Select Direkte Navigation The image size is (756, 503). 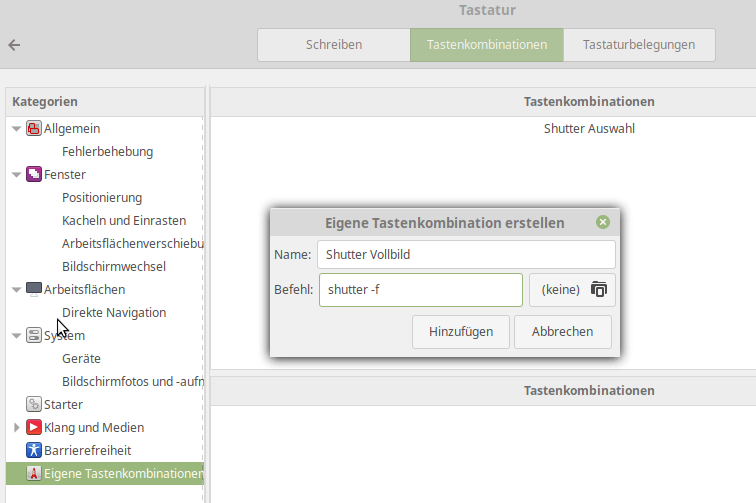click(114, 313)
